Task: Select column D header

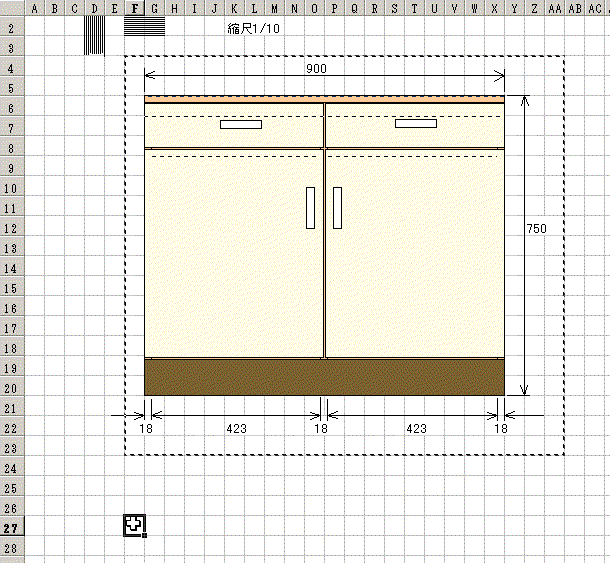Action: click(95, 8)
